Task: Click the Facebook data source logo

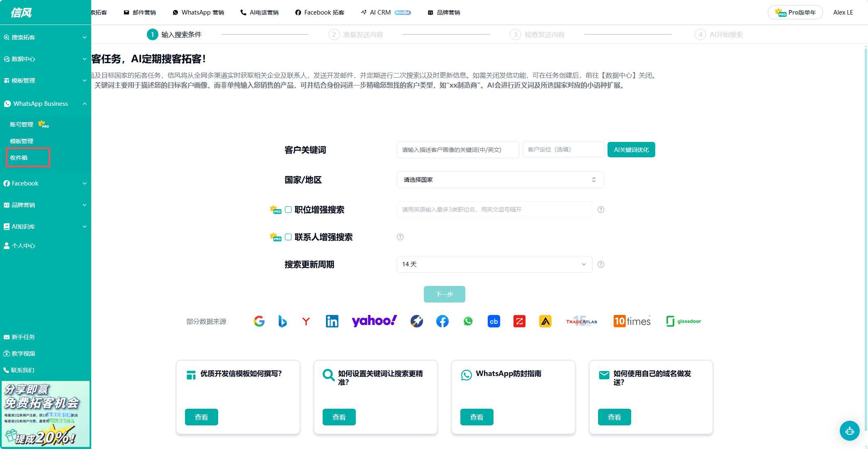Action: tap(442, 321)
